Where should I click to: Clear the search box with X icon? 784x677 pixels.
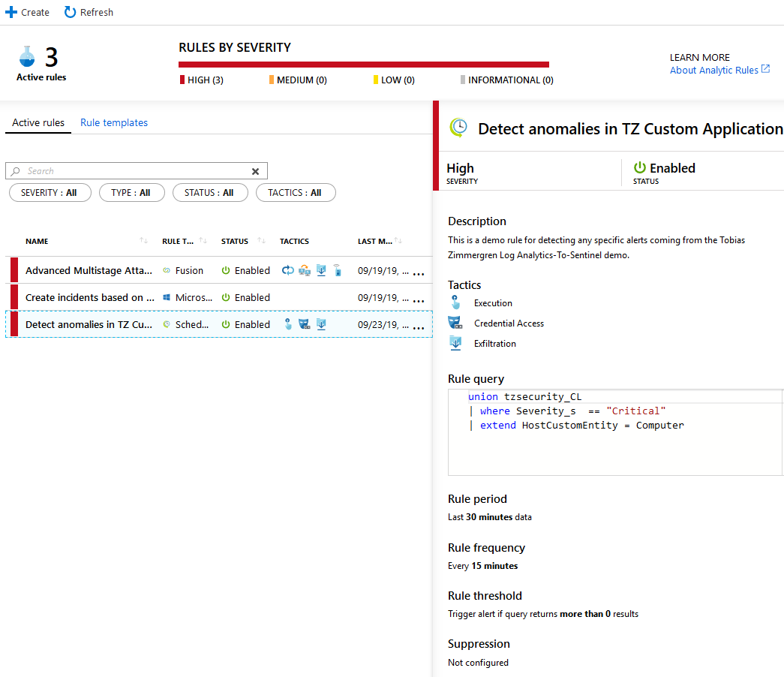255,171
